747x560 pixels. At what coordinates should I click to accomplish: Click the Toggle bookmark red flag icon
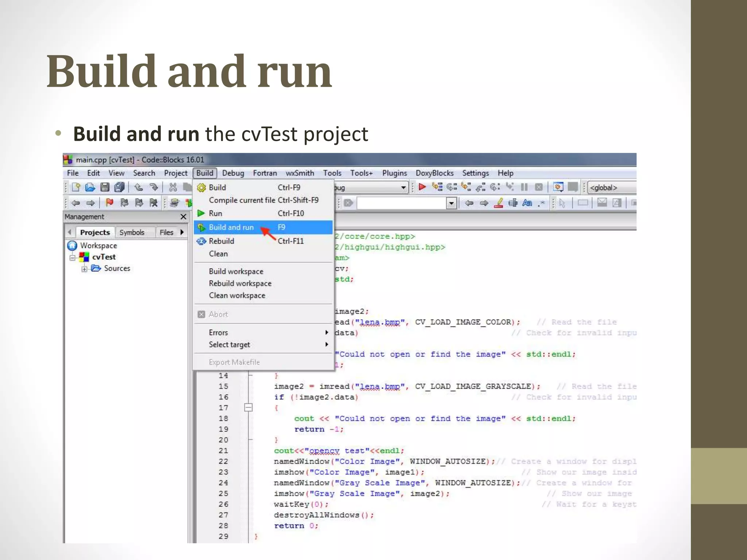(109, 203)
